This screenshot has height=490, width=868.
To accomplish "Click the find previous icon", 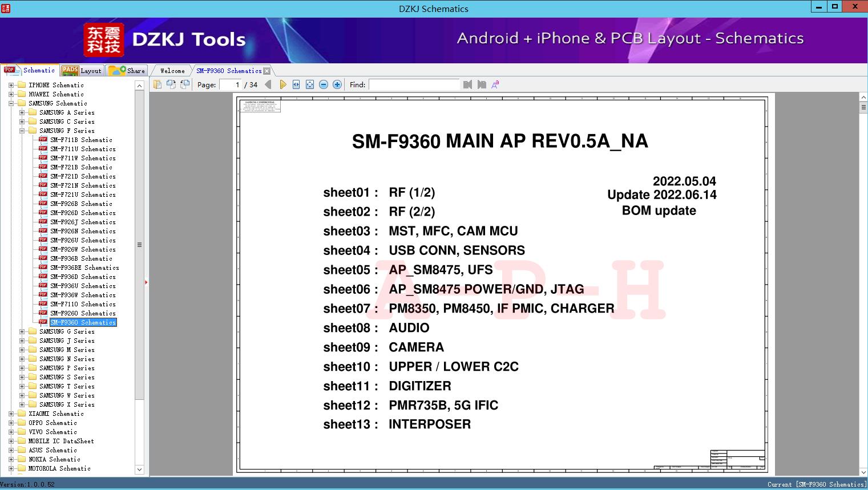I will click(x=468, y=84).
